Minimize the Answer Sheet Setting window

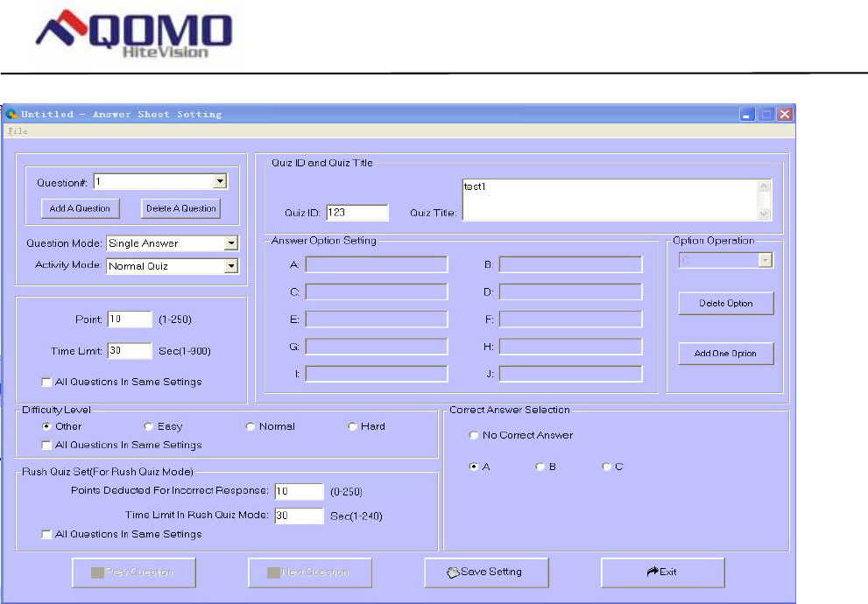[747, 115]
